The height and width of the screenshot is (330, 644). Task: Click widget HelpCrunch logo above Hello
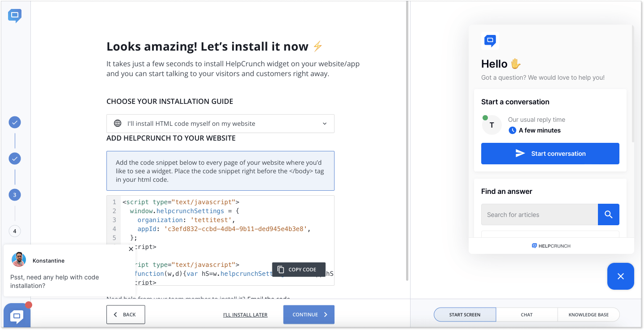pos(490,41)
